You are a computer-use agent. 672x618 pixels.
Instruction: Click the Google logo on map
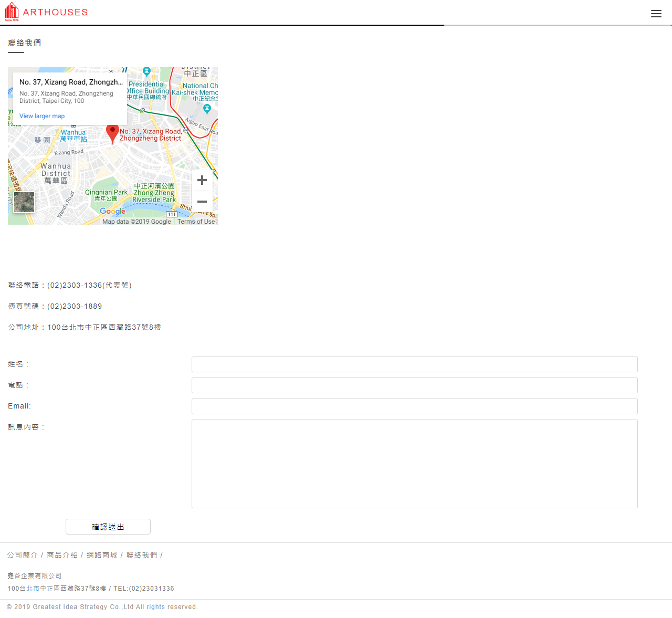112,211
